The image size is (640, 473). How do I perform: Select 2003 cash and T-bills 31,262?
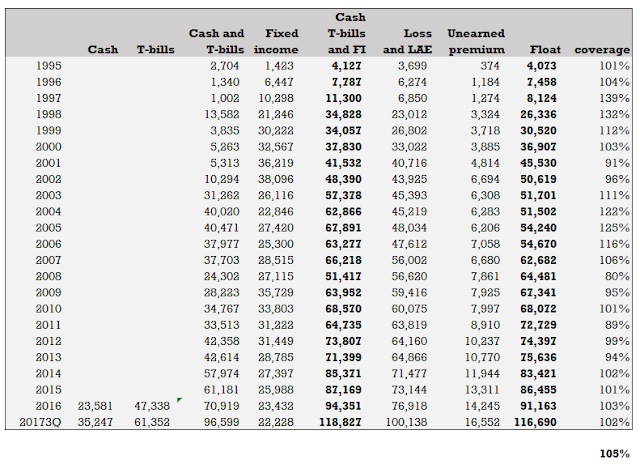coord(222,195)
